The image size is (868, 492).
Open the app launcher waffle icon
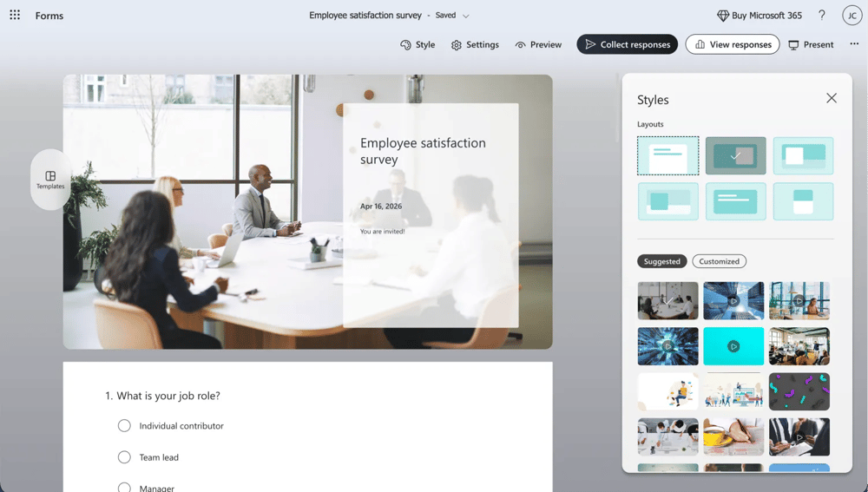pyautogui.click(x=15, y=16)
